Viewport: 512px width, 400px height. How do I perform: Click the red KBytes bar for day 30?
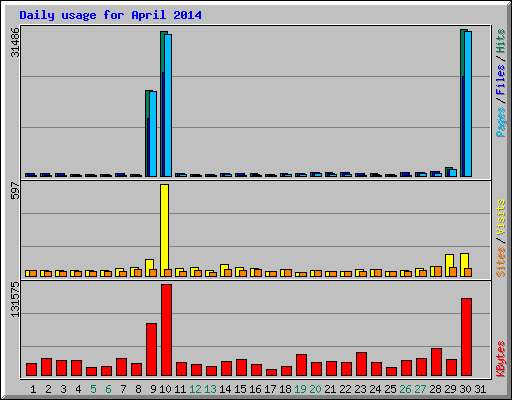pos(466,337)
